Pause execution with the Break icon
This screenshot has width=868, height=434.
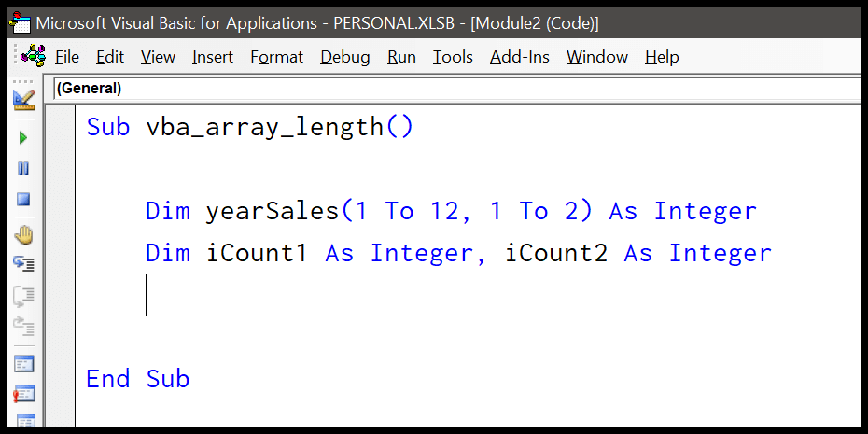pyautogui.click(x=24, y=169)
